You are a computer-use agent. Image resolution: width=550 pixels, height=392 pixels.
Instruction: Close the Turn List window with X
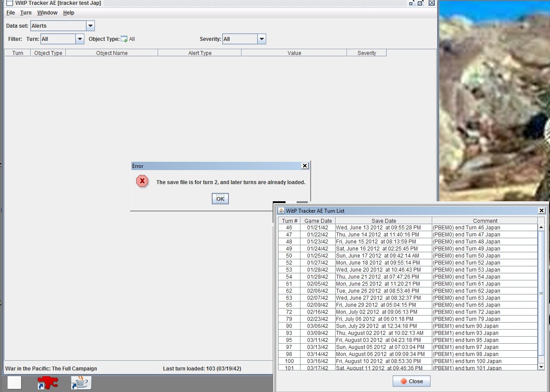point(542,211)
